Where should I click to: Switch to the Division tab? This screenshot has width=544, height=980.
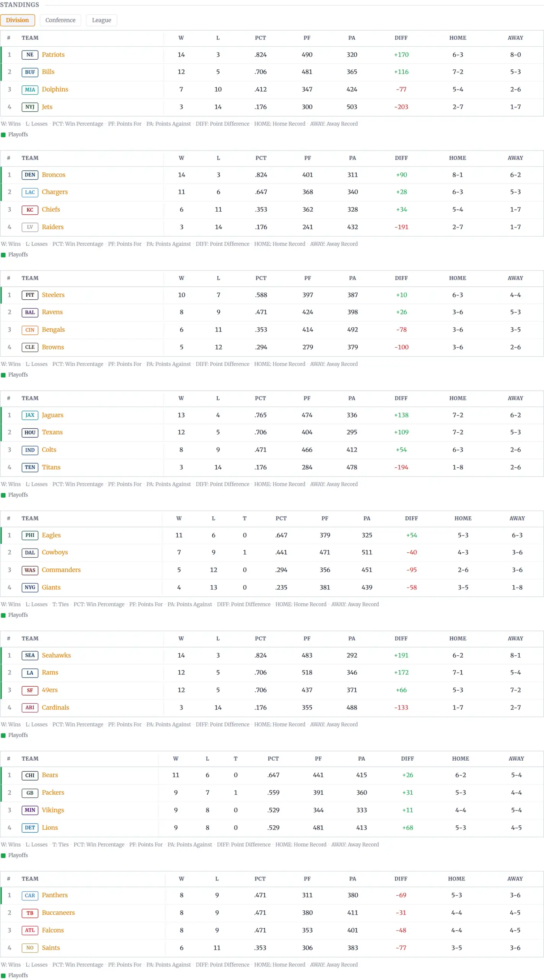point(18,20)
